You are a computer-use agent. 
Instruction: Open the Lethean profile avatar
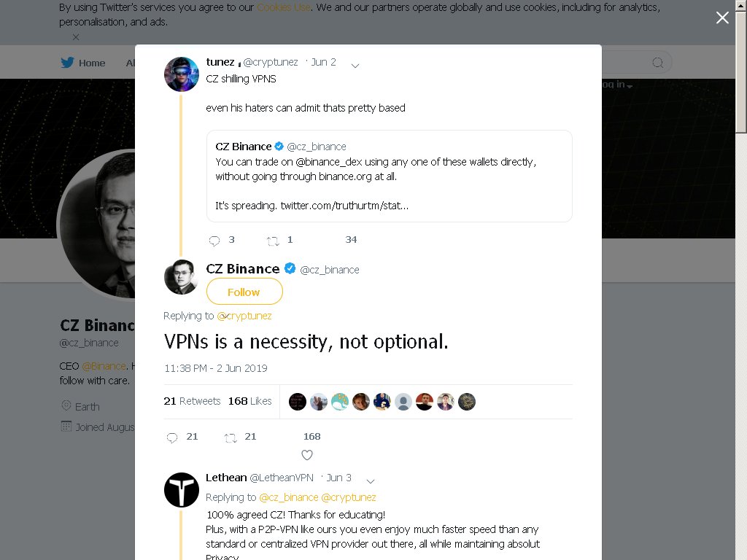182,489
